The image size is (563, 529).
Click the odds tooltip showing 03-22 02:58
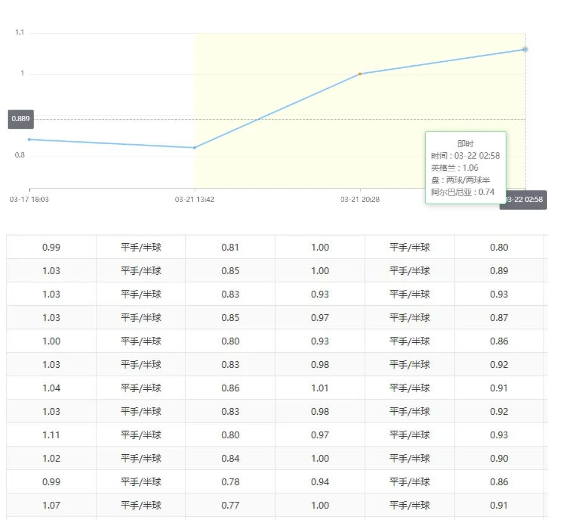466,168
